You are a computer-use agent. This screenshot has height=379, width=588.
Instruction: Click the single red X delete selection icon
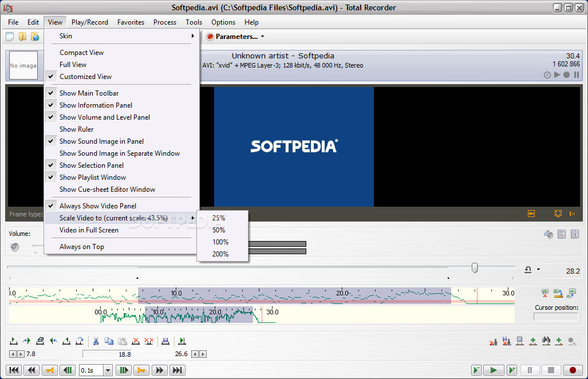tap(136, 341)
